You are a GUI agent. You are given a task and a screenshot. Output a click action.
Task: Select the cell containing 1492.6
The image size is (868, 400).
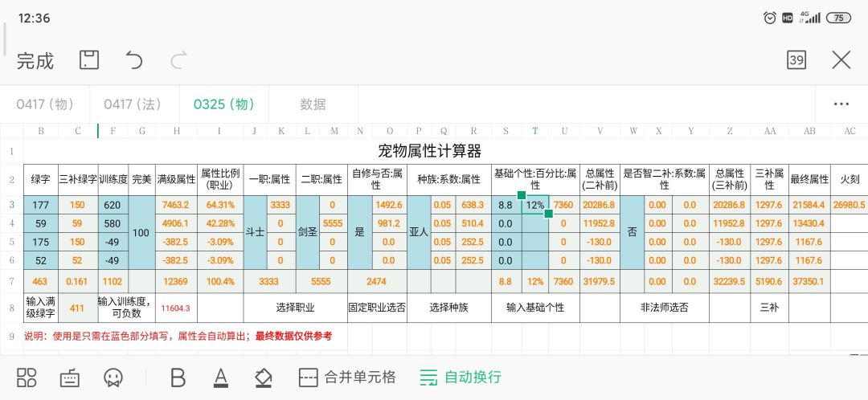[389, 205]
